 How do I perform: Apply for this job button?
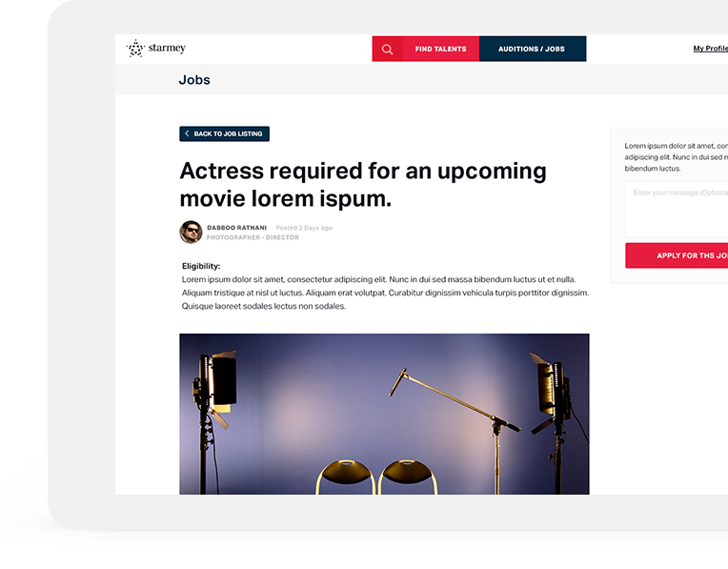pyautogui.click(x=677, y=255)
